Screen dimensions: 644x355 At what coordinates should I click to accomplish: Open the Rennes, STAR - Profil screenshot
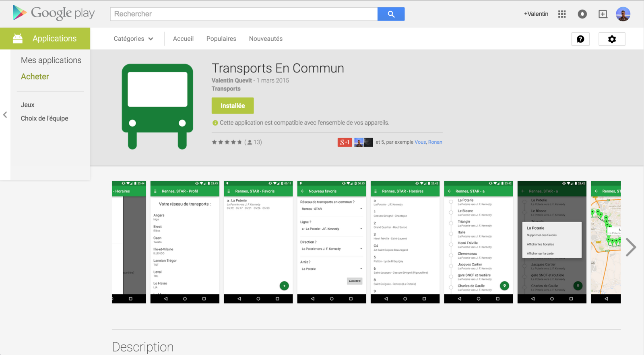pos(185,242)
